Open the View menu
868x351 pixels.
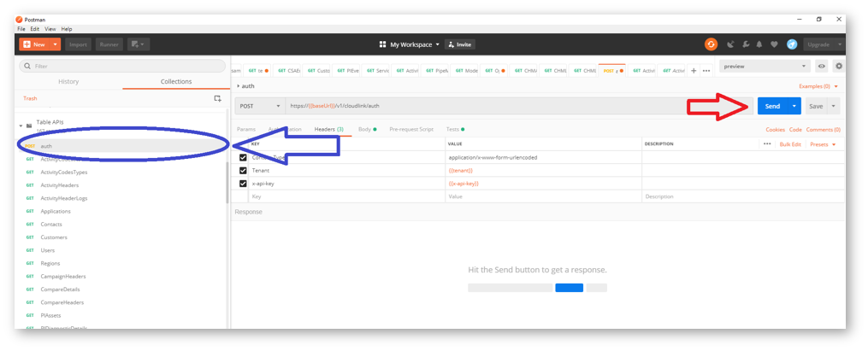pos(50,29)
